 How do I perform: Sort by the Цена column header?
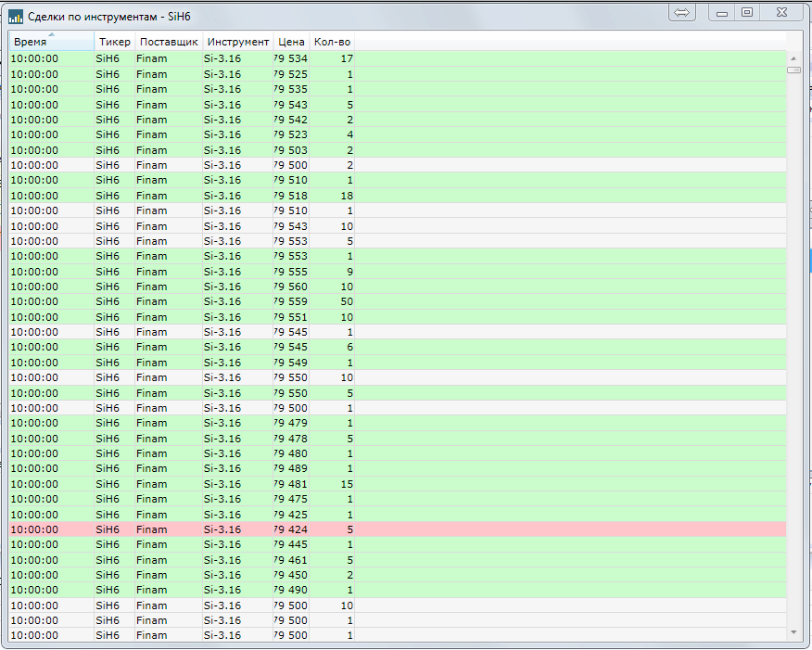pos(291,42)
